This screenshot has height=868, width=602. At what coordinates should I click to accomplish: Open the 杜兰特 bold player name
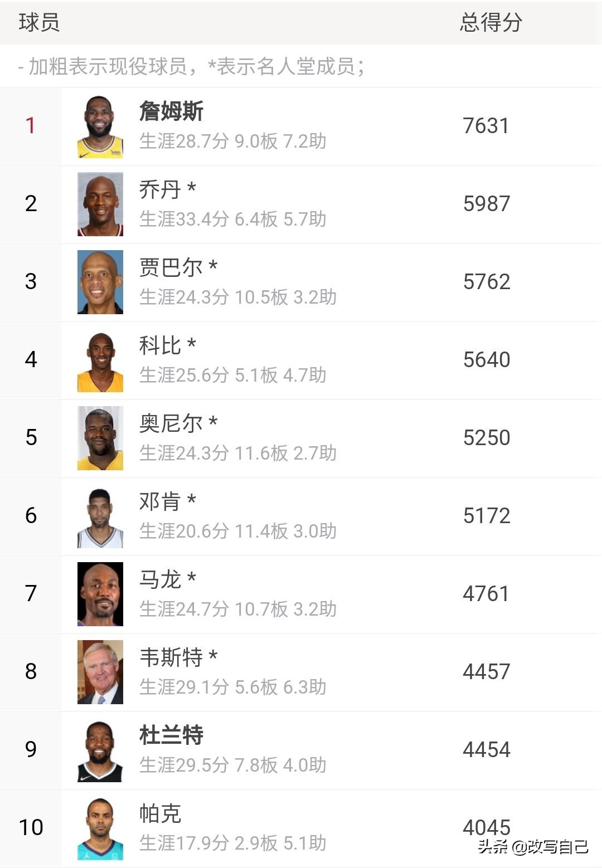(171, 735)
